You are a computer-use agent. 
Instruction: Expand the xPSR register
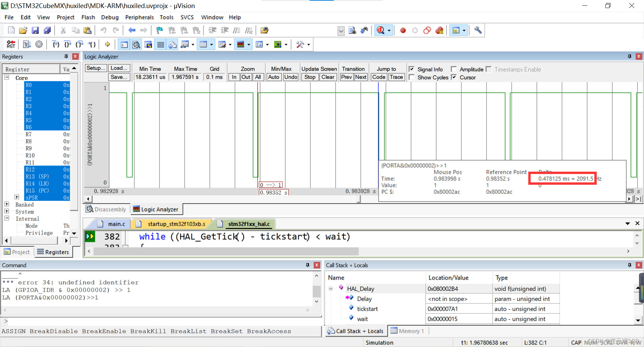point(17,197)
